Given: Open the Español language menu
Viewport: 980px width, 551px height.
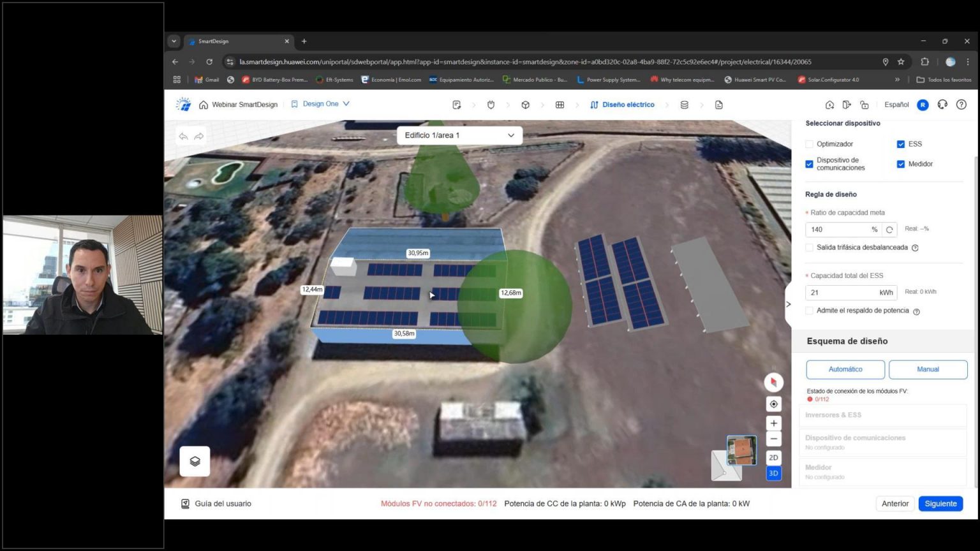Looking at the screenshot, I should (x=895, y=104).
